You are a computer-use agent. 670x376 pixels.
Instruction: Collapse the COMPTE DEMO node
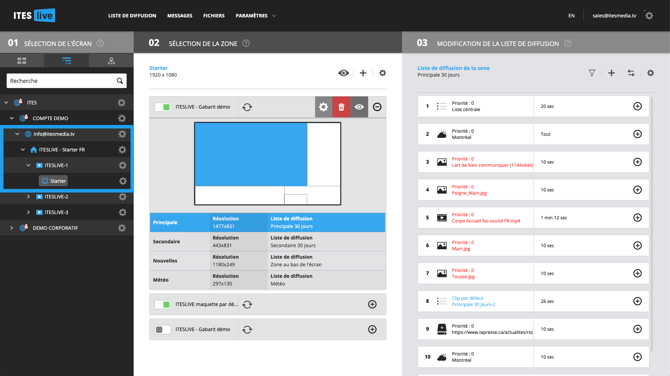point(12,118)
